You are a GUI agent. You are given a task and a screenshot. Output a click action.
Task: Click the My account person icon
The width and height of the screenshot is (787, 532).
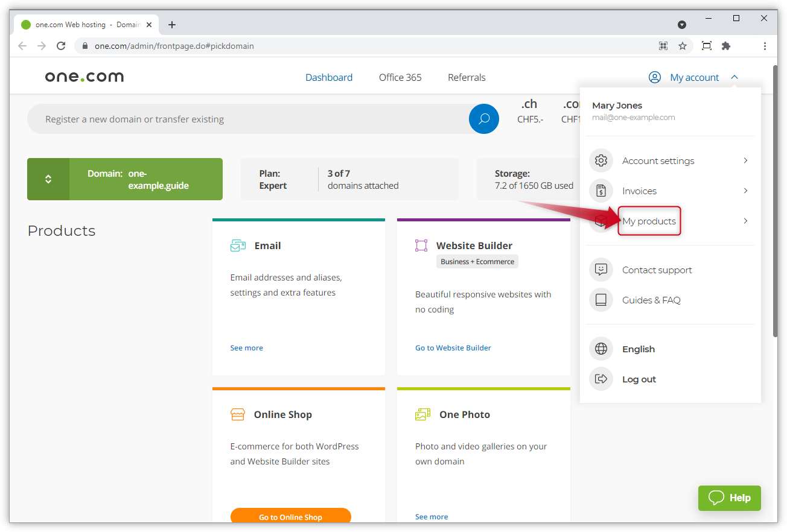[654, 77]
